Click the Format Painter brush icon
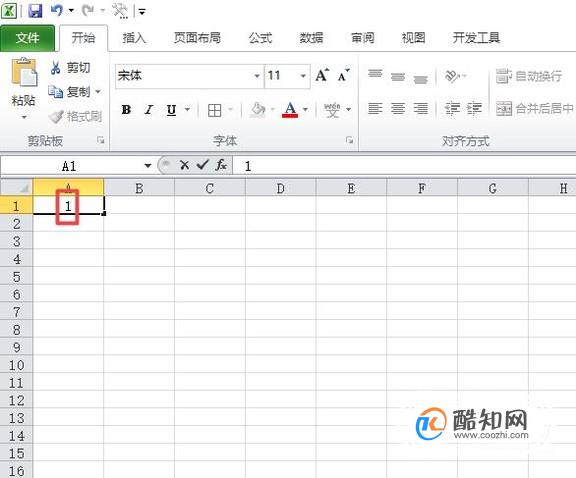 click(x=57, y=116)
